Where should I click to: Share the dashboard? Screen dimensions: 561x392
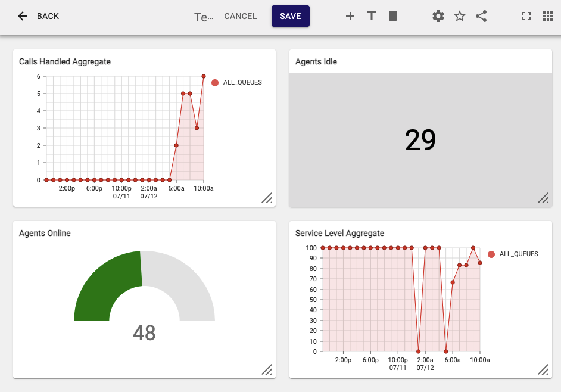pos(481,16)
